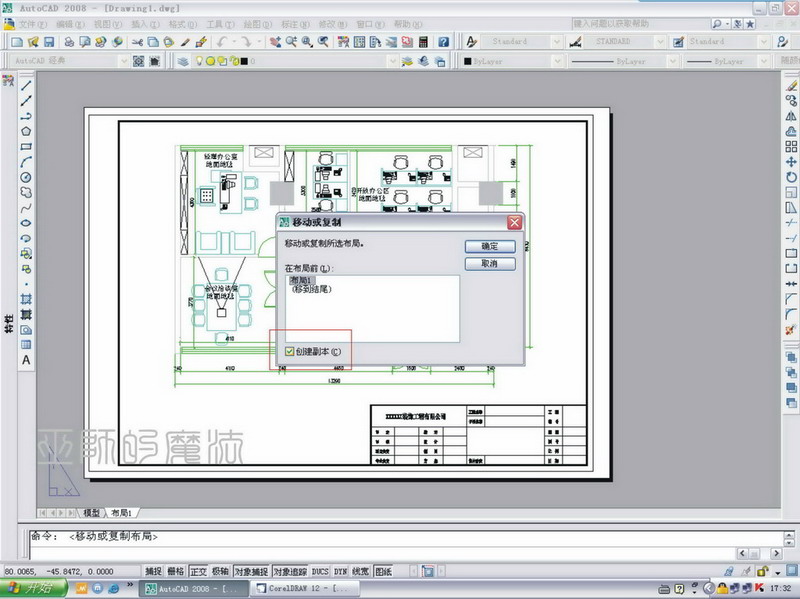Open the Standard text style dropdown
800x599 pixels.
click(x=557, y=42)
